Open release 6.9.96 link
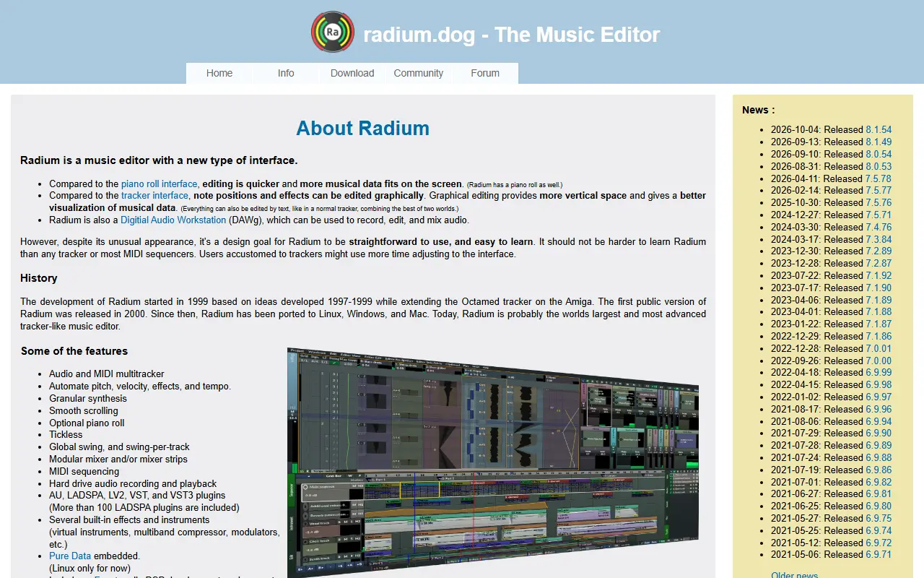This screenshot has height=578, width=924. 879,409
